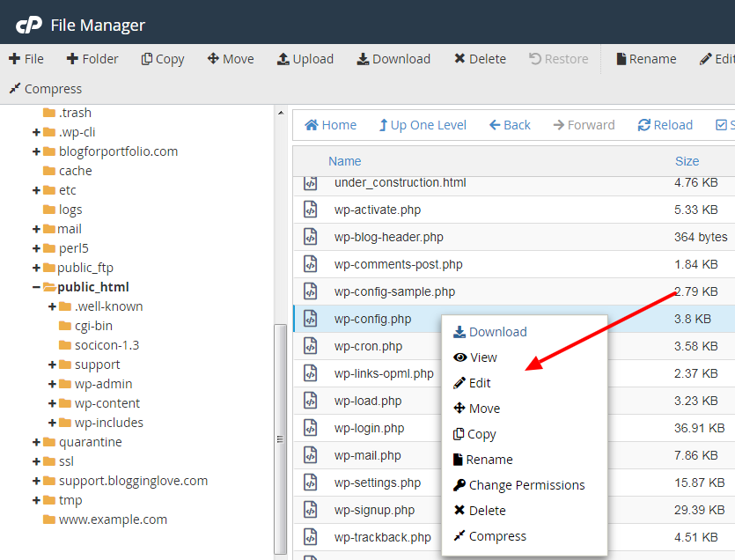735x560 pixels.
Task: Click the Upload toolbar icon
Action: coord(283,59)
